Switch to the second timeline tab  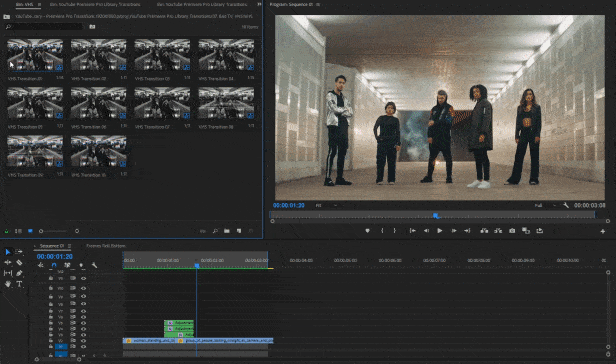click(106, 246)
